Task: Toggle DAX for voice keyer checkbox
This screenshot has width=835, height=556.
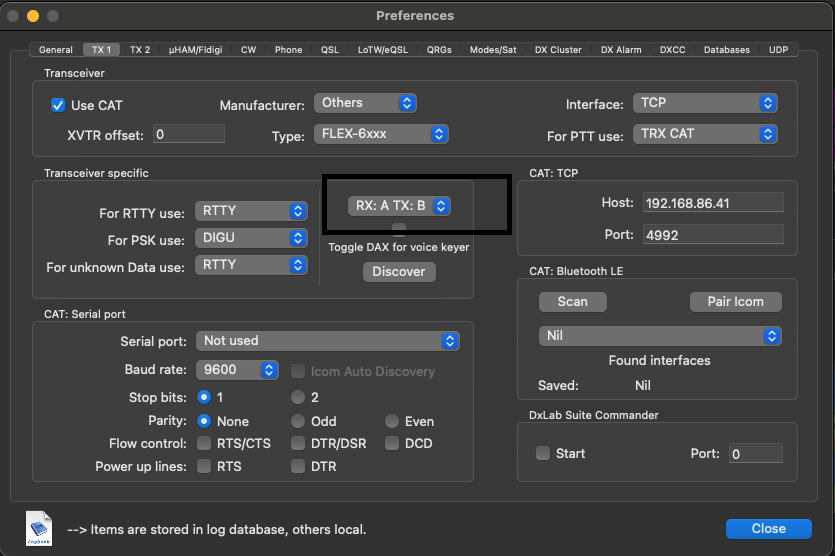Action: coord(399,229)
